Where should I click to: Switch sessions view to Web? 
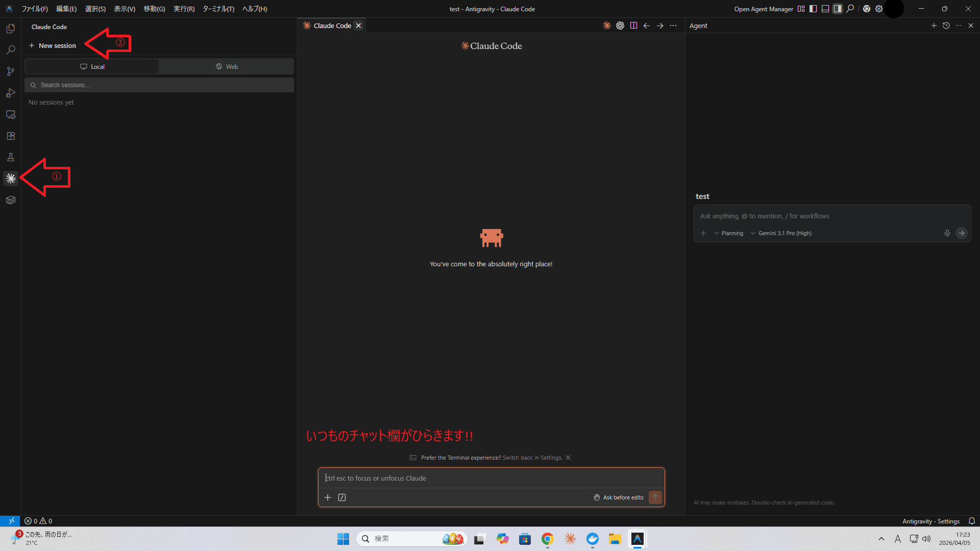(226, 66)
